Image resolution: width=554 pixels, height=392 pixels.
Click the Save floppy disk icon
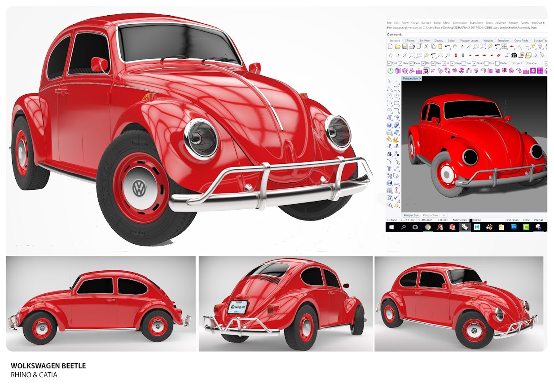405,46
